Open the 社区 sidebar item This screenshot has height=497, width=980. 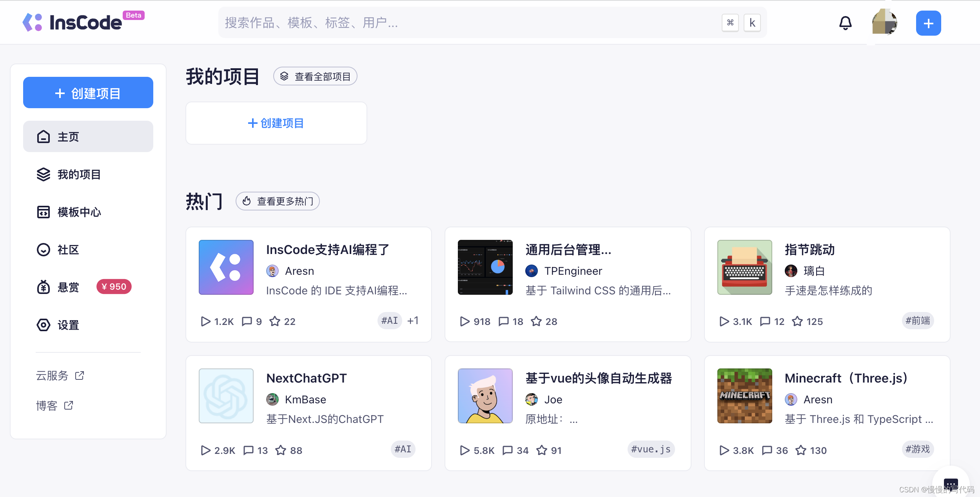click(x=68, y=250)
